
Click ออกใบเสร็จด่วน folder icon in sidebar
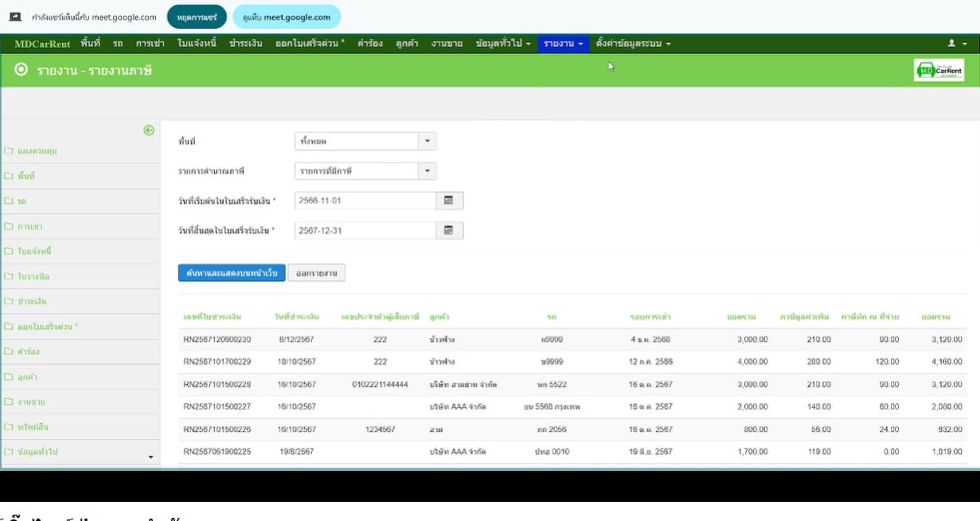point(8,327)
